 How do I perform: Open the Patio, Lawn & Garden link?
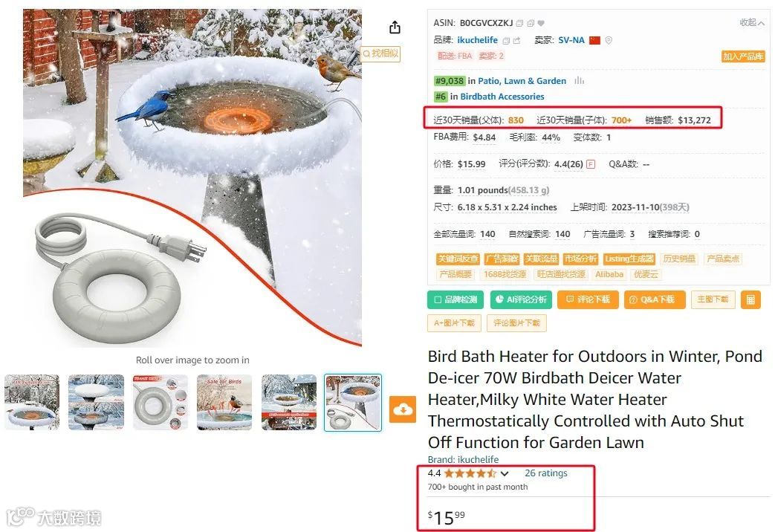coord(522,81)
